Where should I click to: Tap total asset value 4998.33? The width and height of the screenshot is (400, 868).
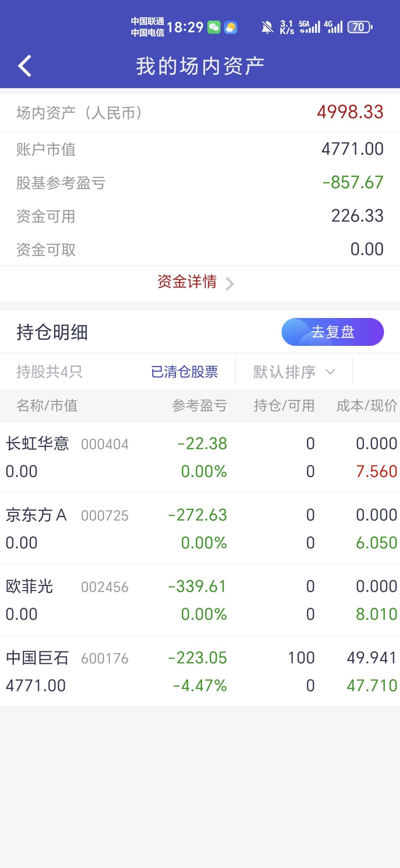click(350, 112)
